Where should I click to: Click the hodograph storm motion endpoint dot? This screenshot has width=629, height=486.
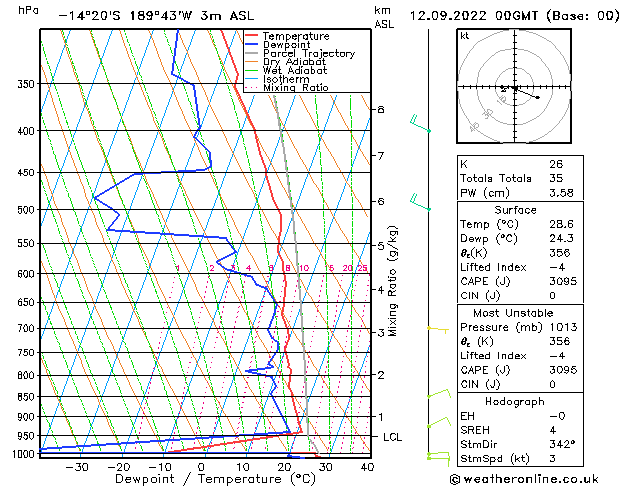[538, 97]
